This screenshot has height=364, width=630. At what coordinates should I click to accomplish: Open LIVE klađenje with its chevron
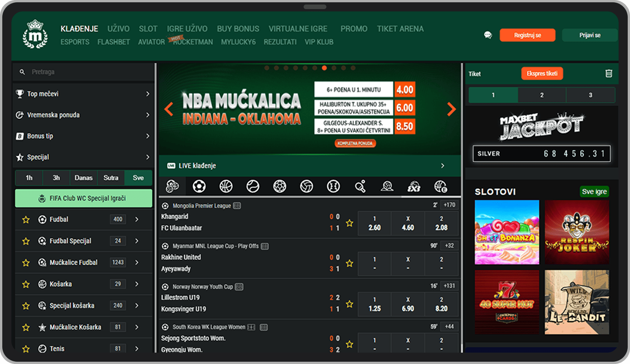(x=443, y=166)
